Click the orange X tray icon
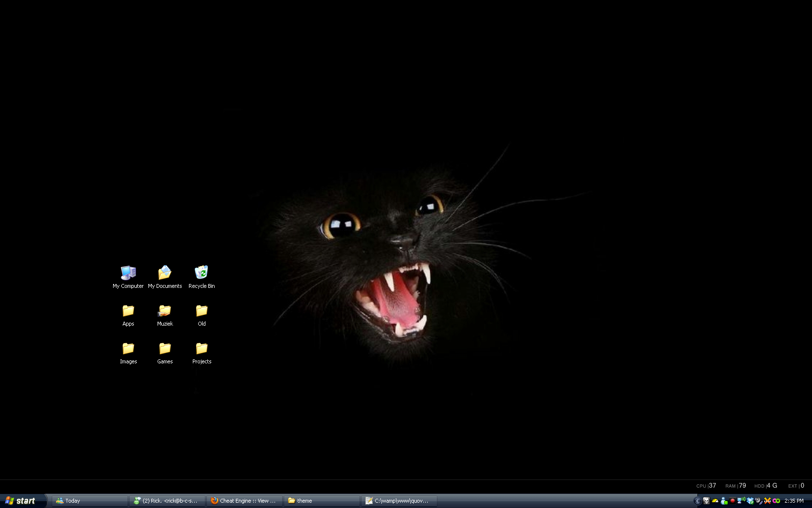Image resolution: width=812 pixels, height=508 pixels. (768, 501)
